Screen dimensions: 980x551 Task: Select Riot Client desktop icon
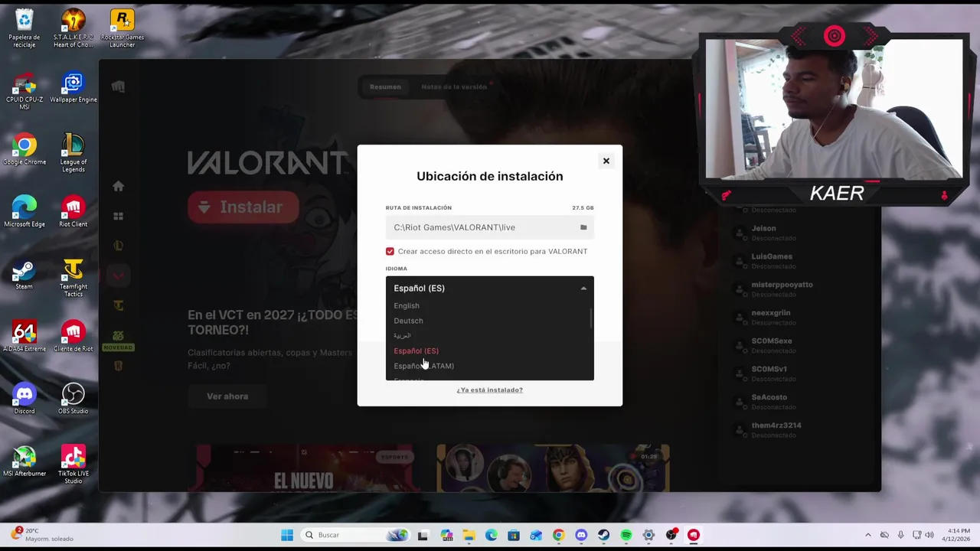pos(73,212)
